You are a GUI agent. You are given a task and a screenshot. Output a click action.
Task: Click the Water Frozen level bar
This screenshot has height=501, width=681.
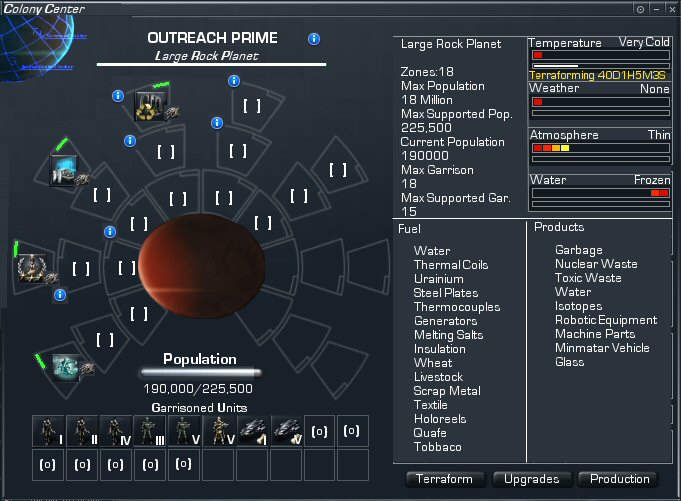[601, 193]
